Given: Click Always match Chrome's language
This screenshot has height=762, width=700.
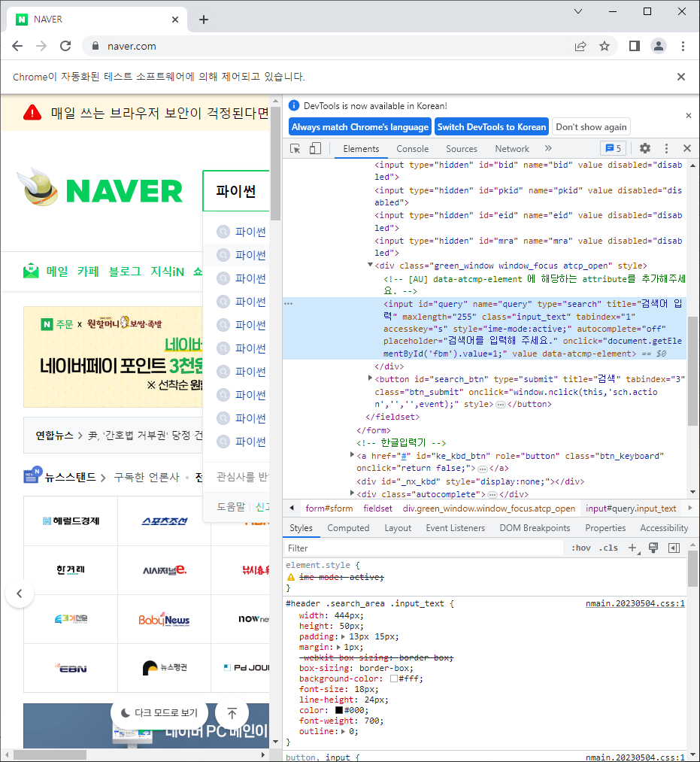Looking at the screenshot, I should click(x=360, y=127).
